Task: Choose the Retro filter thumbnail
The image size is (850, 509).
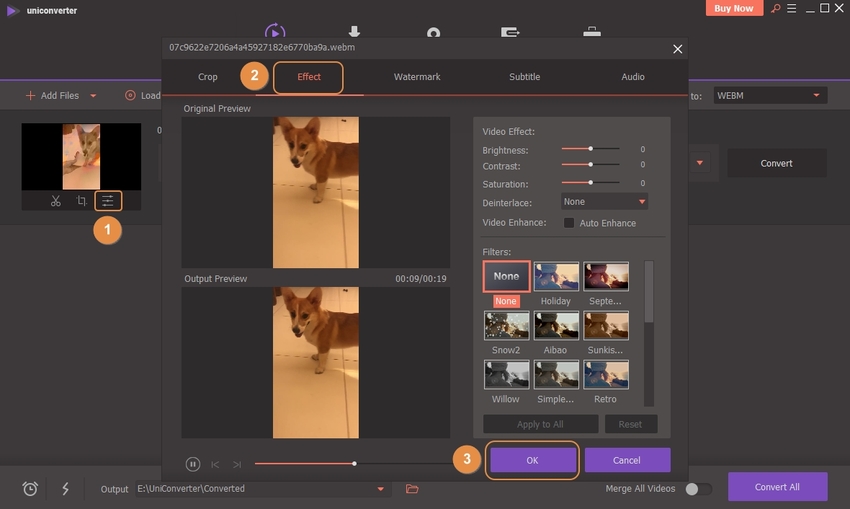Action: [606, 374]
